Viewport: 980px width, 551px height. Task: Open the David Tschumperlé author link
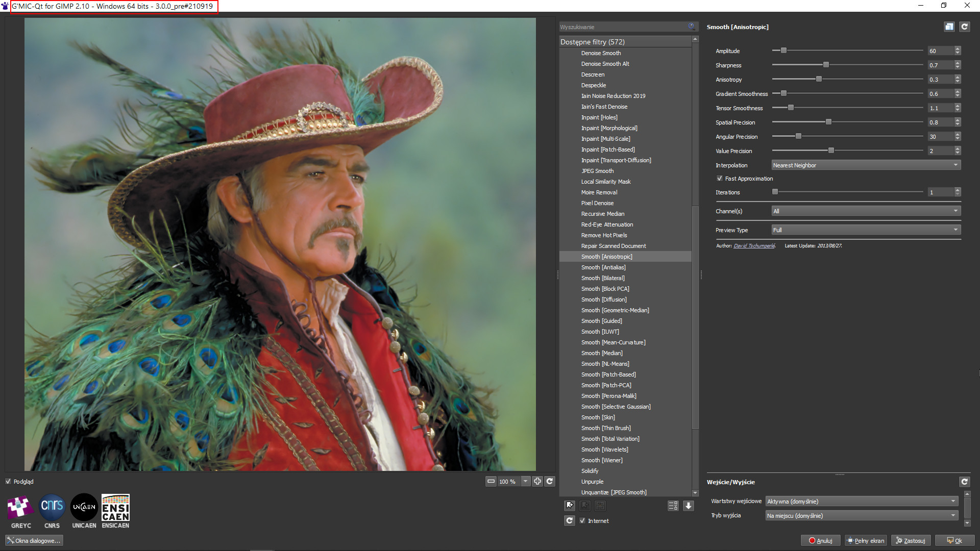(754, 246)
